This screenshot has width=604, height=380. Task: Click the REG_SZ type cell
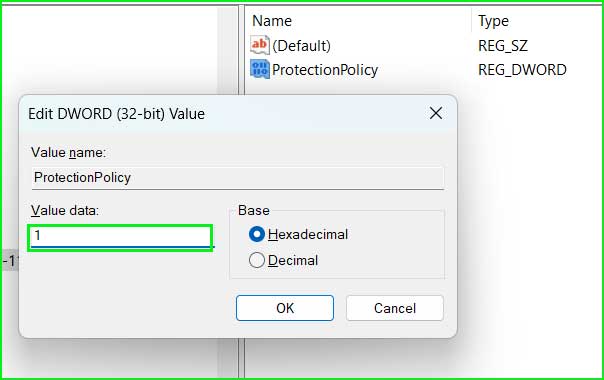(x=503, y=46)
